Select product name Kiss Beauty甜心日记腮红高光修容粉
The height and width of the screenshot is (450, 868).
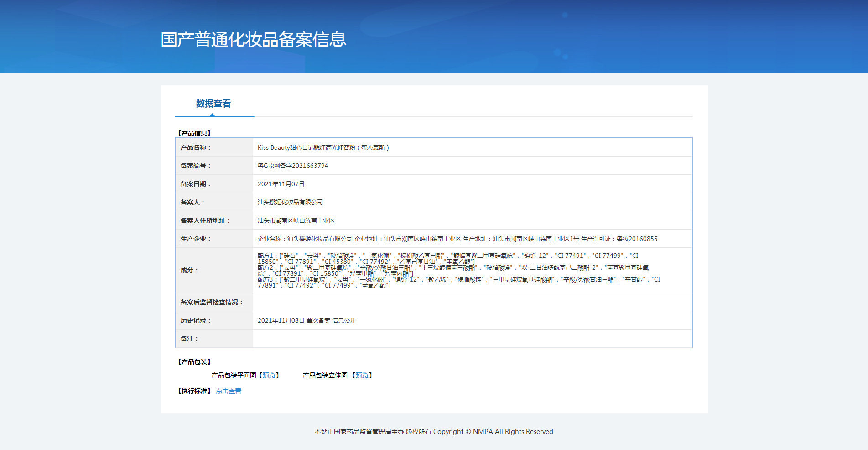point(323,147)
